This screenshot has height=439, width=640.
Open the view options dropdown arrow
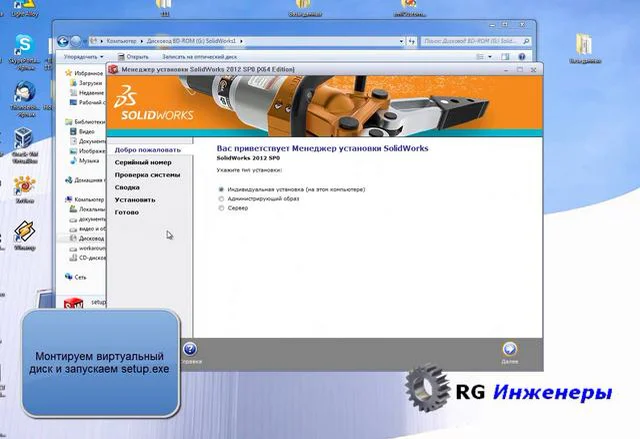(490, 57)
